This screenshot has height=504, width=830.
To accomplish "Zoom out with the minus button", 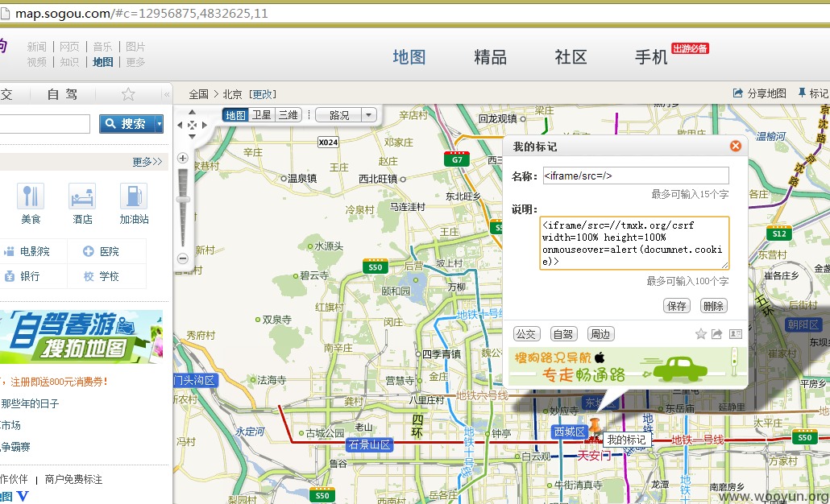I will [x=183, y=258].
